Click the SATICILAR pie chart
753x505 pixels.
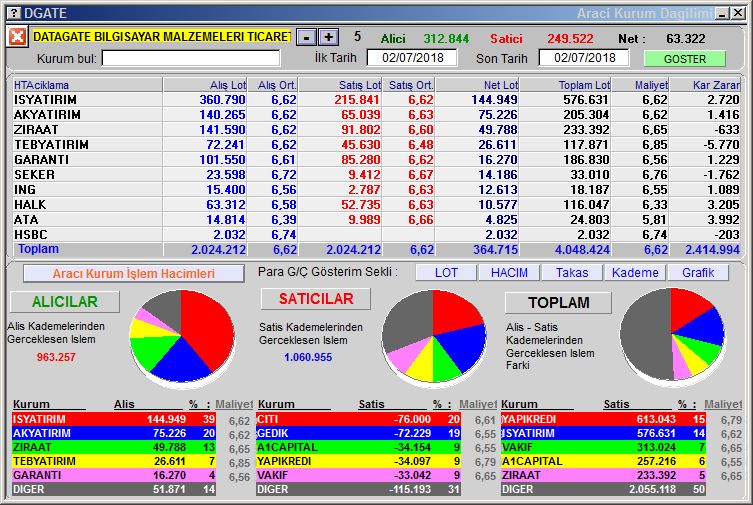(x=433, y=337)
